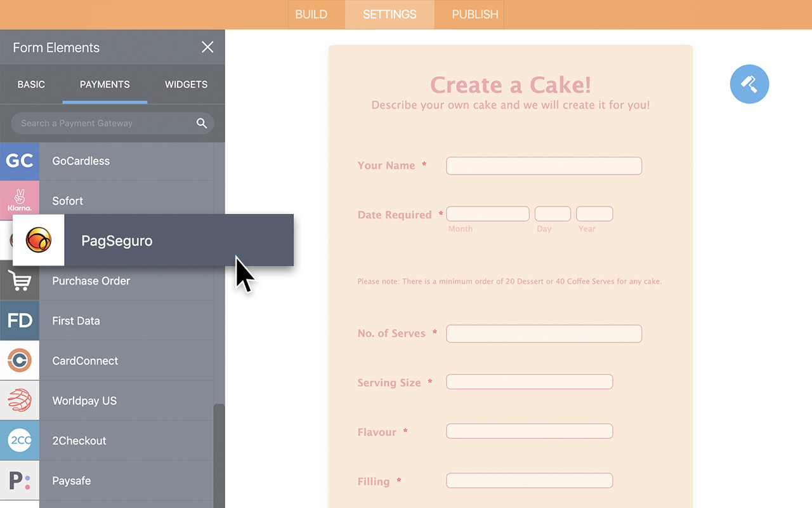The width and height of the screenshot is (812, 508).
Task: Select the Paysafe payment icon
Action: pos(19,481)
